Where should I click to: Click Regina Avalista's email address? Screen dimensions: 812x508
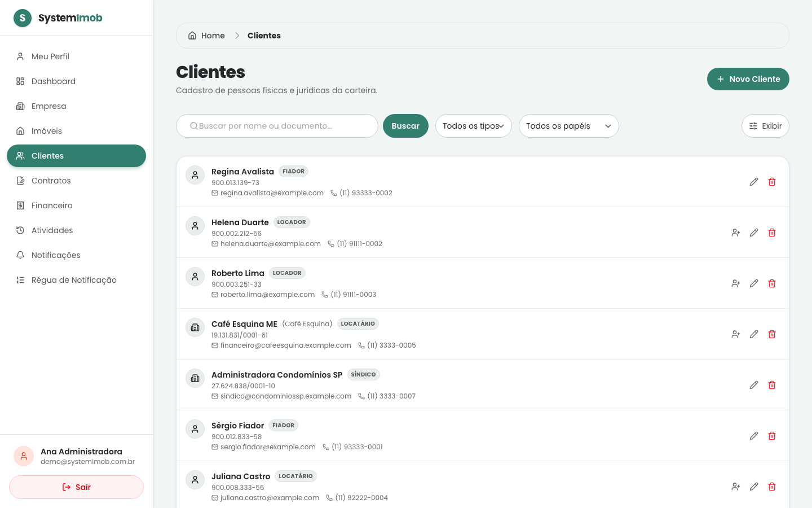(272, 193)
